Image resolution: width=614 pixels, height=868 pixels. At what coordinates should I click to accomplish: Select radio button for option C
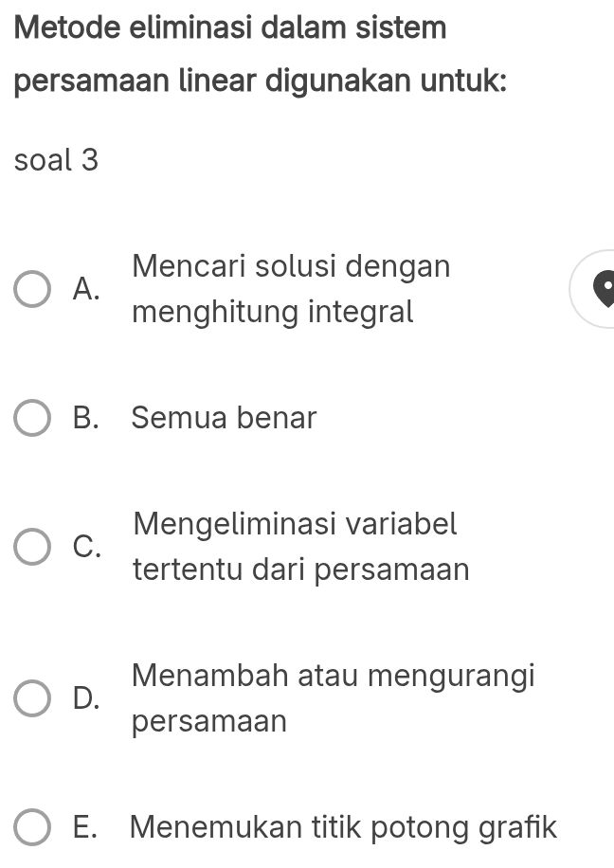coord(33,546)
